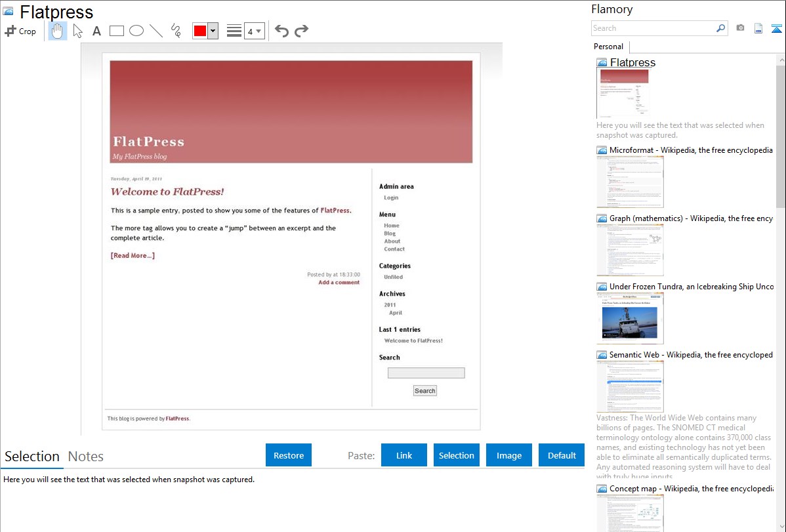
Task: Click the Paste Image button
Action: point(508,455)
